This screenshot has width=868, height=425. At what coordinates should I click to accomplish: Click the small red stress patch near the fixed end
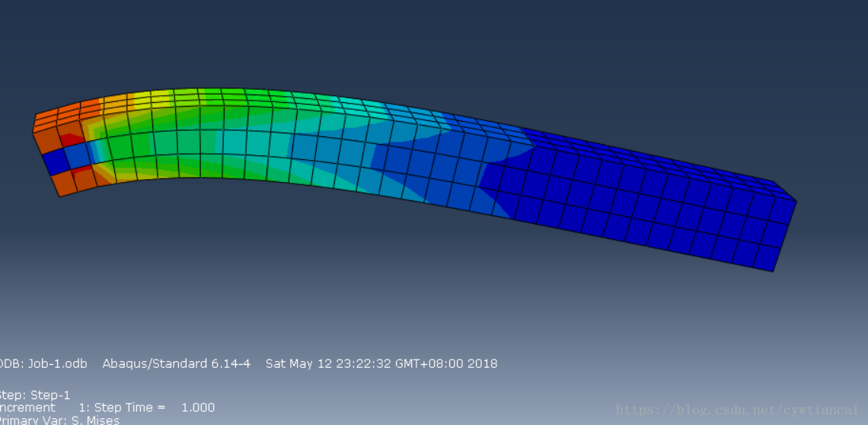pyautogui.click(x=73, y=139)
